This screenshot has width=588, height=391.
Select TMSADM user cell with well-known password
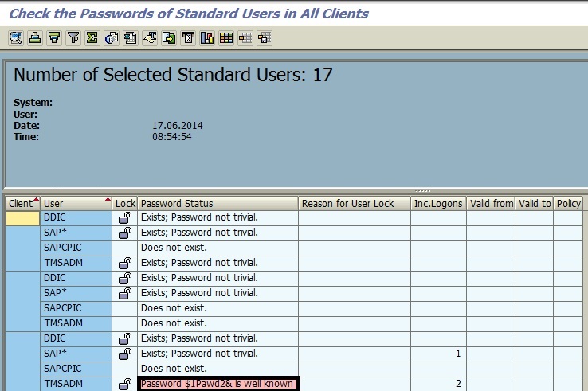76,384
